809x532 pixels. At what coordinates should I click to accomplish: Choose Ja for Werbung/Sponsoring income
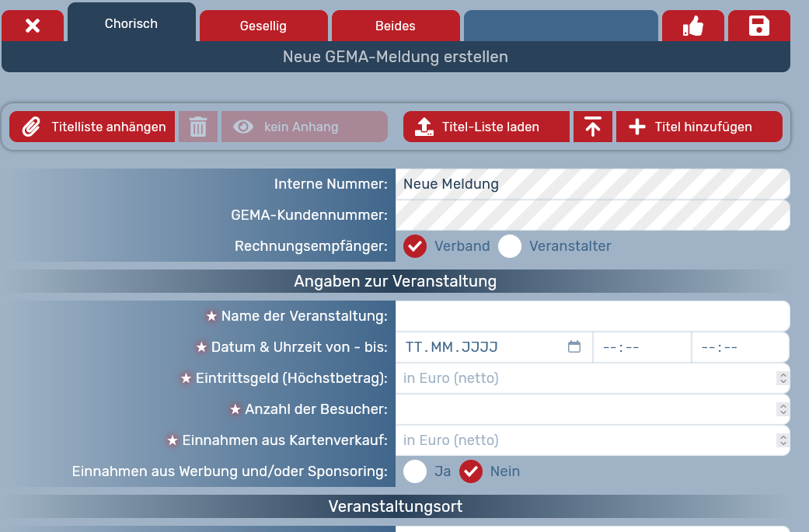point(415,471)
